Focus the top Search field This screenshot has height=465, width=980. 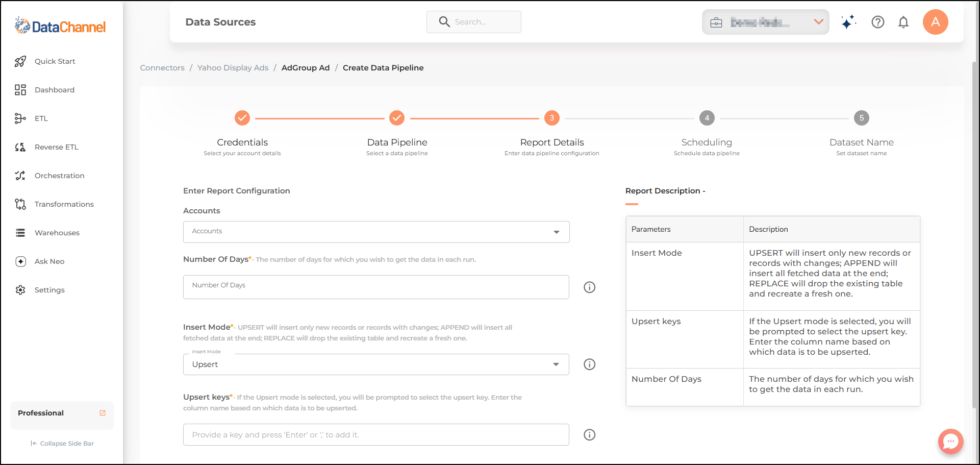pyautogui.click(x=474, y=22)
